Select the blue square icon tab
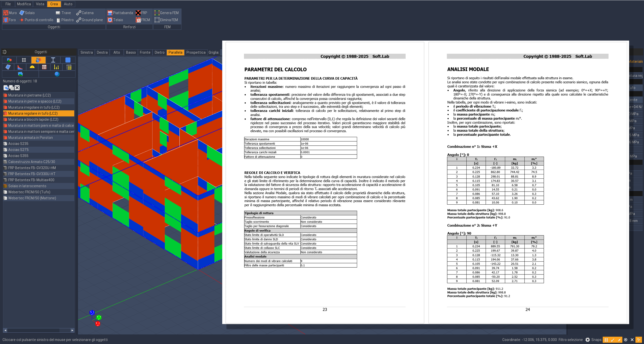Viewport: 644px width, 344px height. tap(68, 60)
